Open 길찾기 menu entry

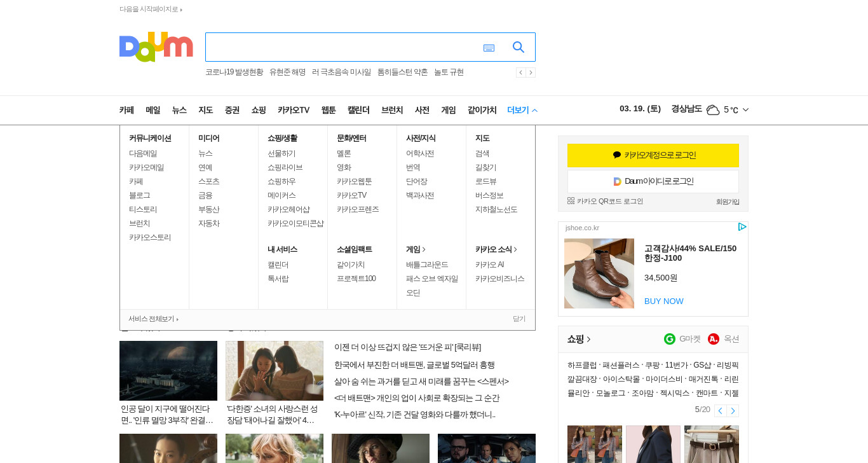coord(486,167)
